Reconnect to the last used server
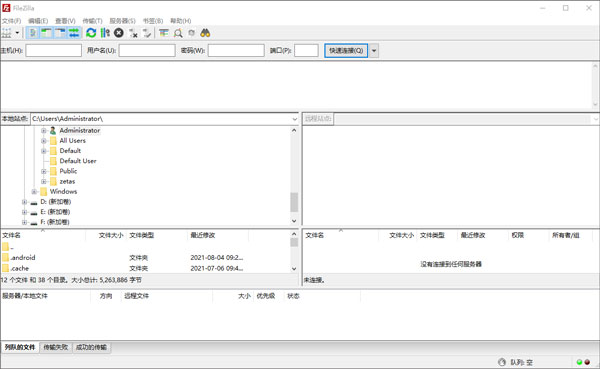The width and height of the screenshot is (600, 369). click(x=147, y=33)
